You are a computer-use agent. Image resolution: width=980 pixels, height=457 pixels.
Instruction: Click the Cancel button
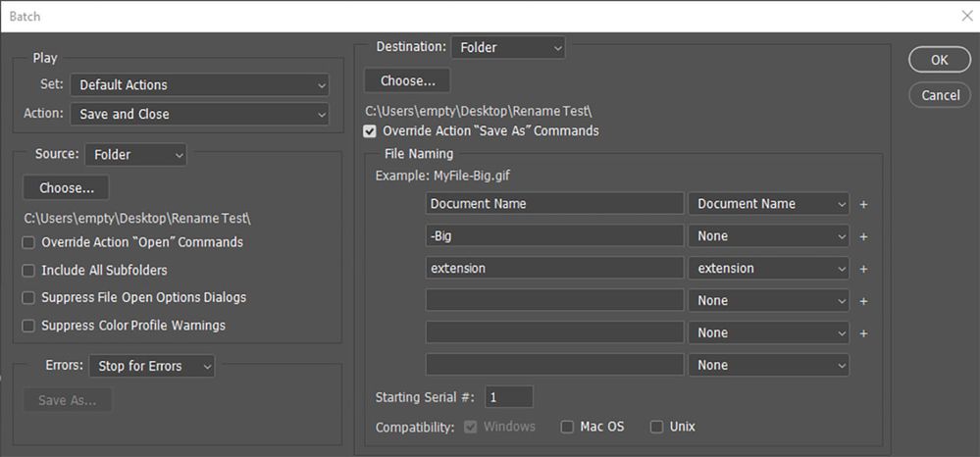click(940, 95)
